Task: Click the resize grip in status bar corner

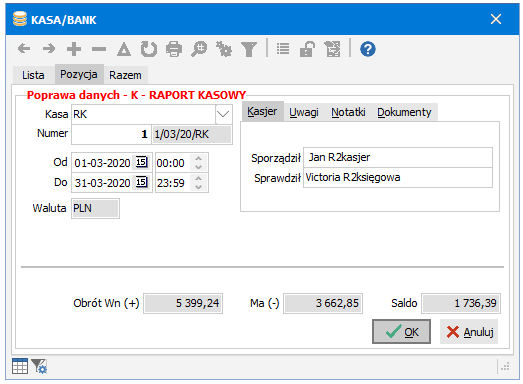Action: [505, 366]
